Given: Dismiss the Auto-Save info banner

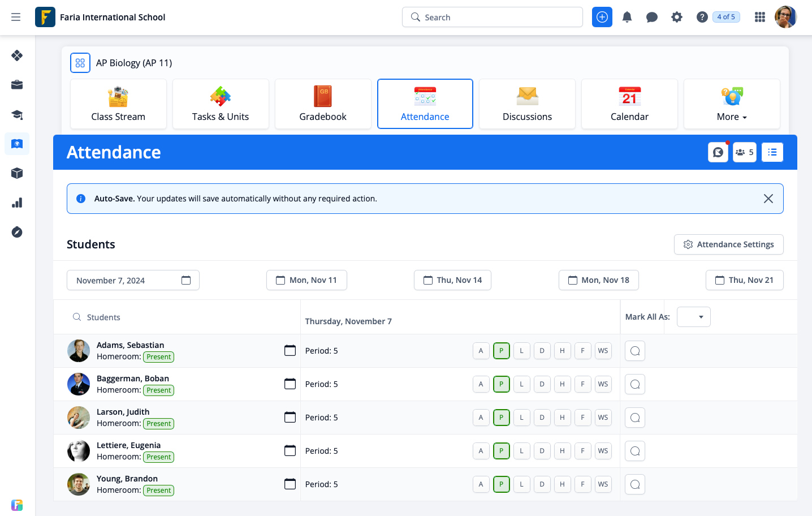Looking at the screenshot, I should click(x=768, y=199).
